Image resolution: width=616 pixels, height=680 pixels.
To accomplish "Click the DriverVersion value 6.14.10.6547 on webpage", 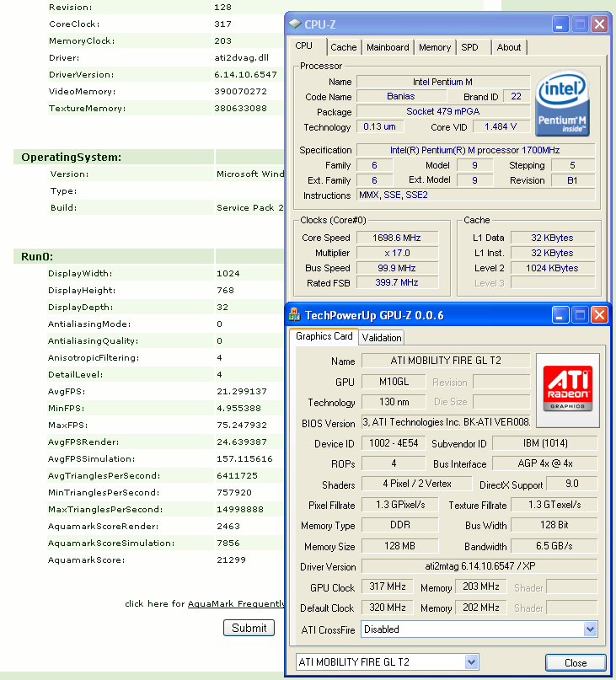I will coord(245,75).
